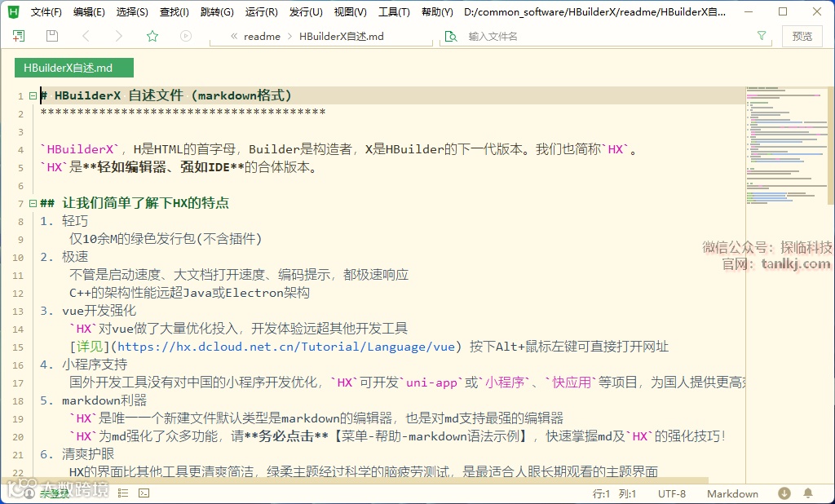Click the download update icon in status bar
The height and width of the screenshot is (504, 835).
pyautogui.click(x=784, y=493)
